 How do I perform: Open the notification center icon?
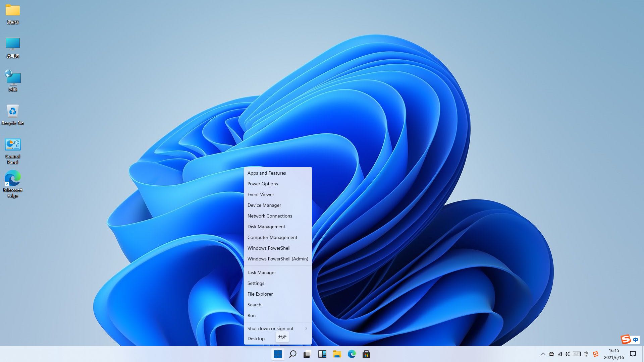633,354
